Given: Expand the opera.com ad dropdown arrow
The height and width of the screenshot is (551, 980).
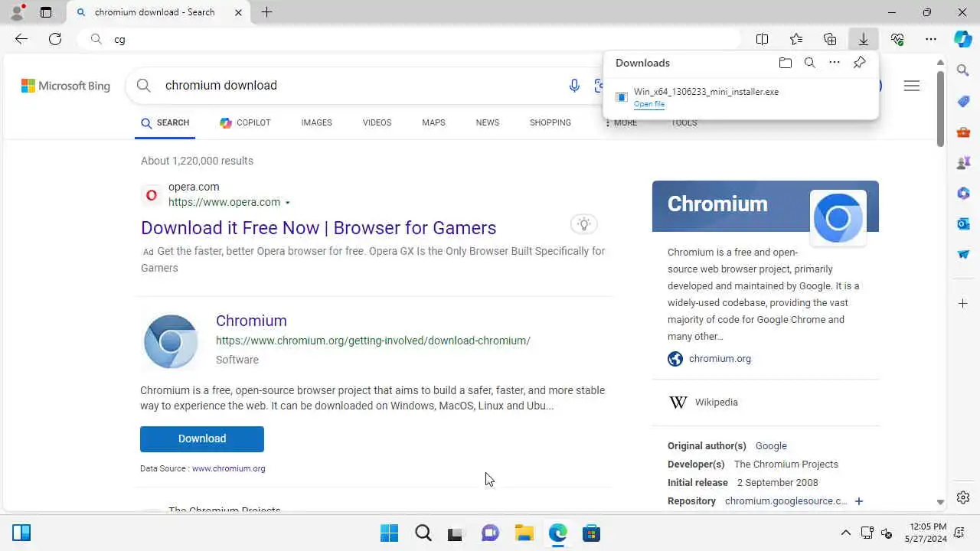Looking at the screenshot, I should pos(288,203).
